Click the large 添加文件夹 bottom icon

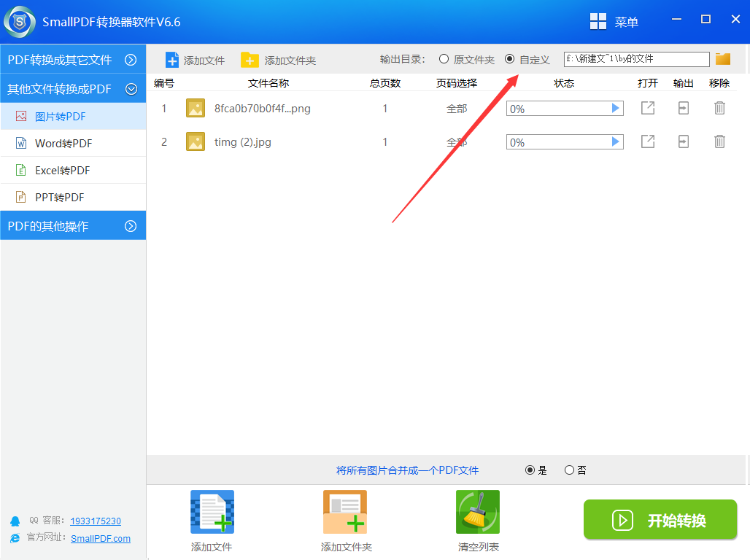pyautogui.click(x=345, y=512)
